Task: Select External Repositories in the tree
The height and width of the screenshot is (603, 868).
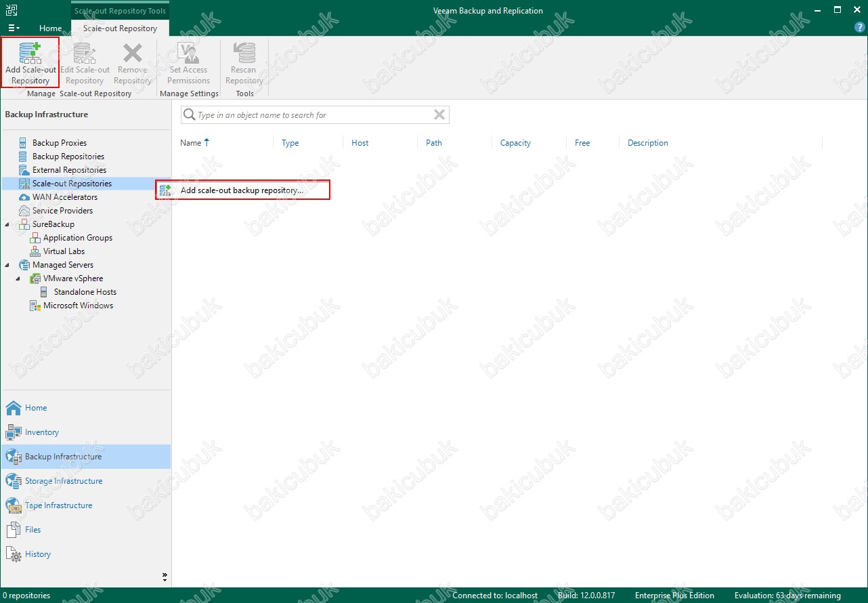Action: (x=69, y=170)
